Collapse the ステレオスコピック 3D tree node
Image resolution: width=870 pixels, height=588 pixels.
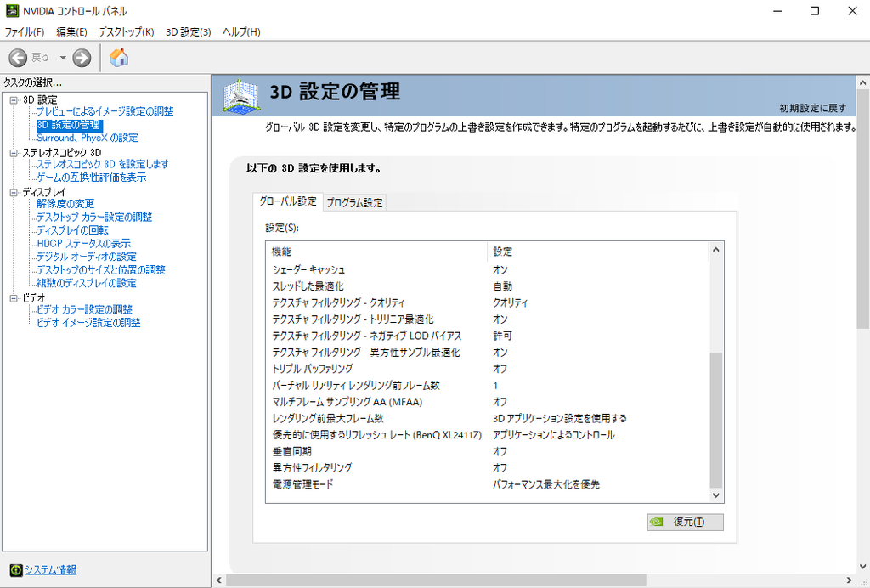coord(14,153)
